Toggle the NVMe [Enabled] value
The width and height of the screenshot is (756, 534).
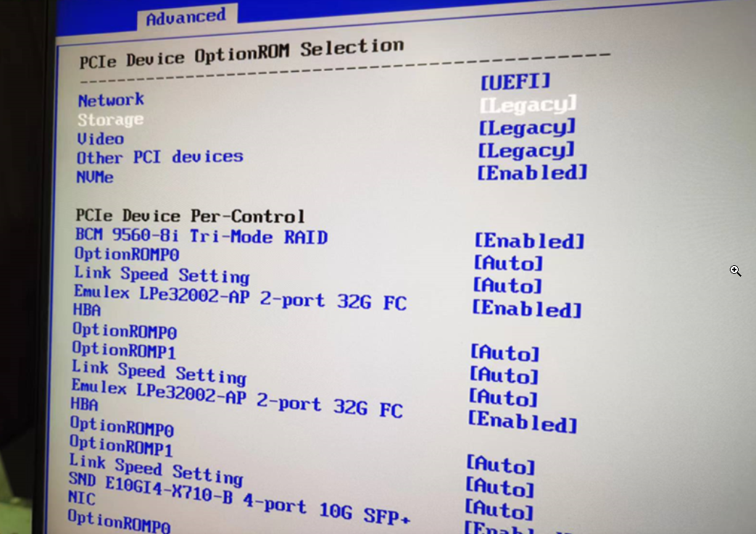click(x=531, y=172)
